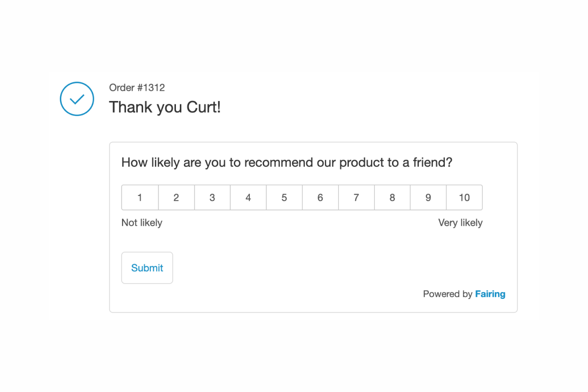Click the Not likely label
The width and height of the screenshot is (588, 392).
(142, 222)
